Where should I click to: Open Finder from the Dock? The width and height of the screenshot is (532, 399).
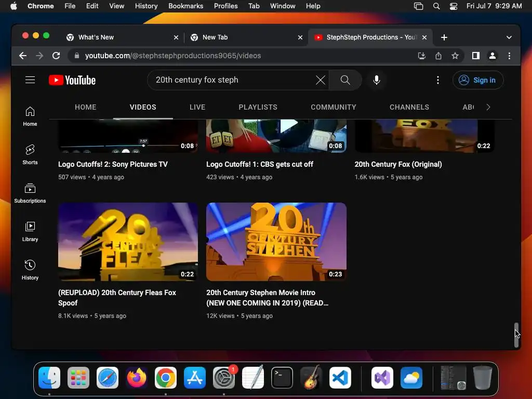pyautogui.click(x=49, y=378)
